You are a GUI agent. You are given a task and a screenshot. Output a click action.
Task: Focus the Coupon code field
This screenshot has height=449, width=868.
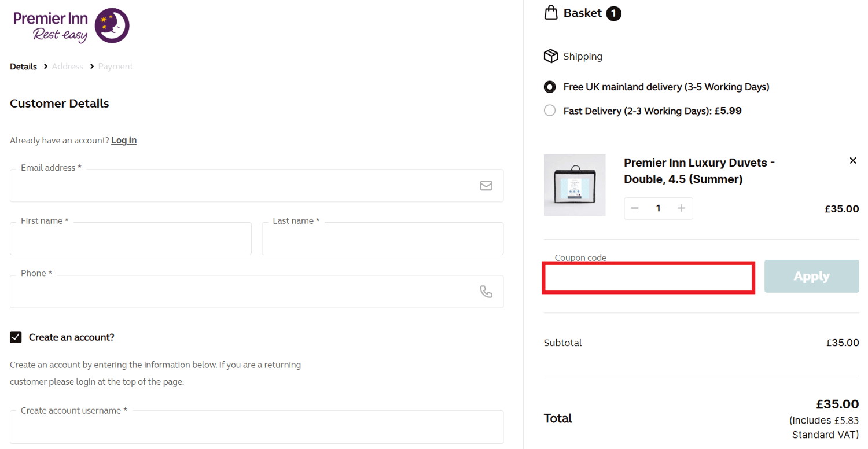click(x=649, y=278)
